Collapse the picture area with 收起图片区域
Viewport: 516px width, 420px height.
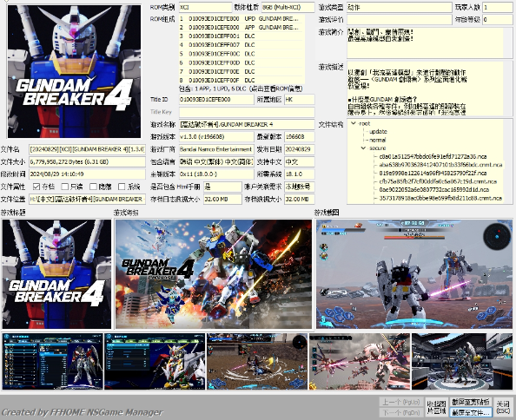pos(436,407)
